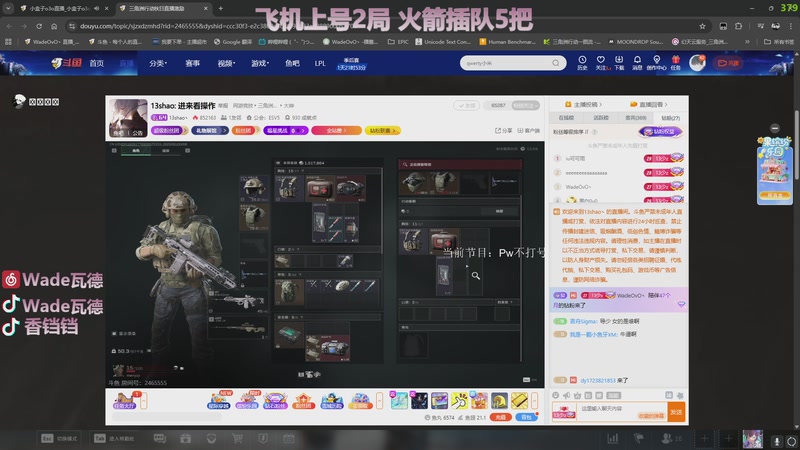800x450 pixels.
Task: Open the MOONDROP bookmark
Action: click(x=635, y=42)
